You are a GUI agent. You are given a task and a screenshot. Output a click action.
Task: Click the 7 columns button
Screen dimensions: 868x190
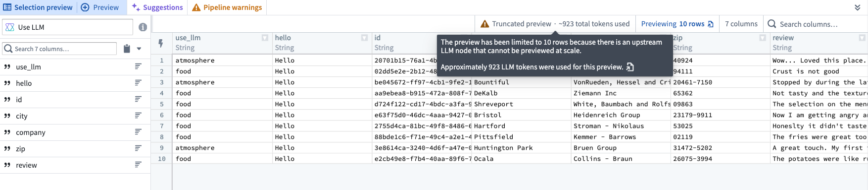click(741, 24)
